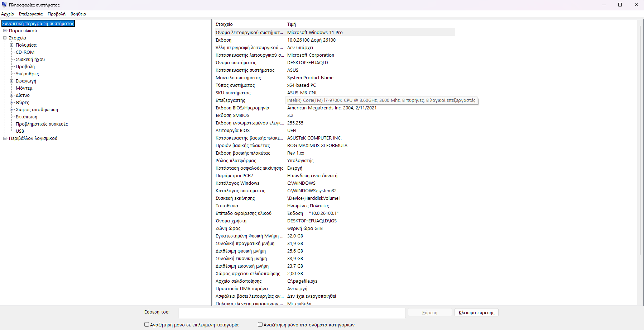Select the USB tree item
Image resolution: width=644 pixels, height=330 pixels.
pyautogui.click(x=20, y=131)
